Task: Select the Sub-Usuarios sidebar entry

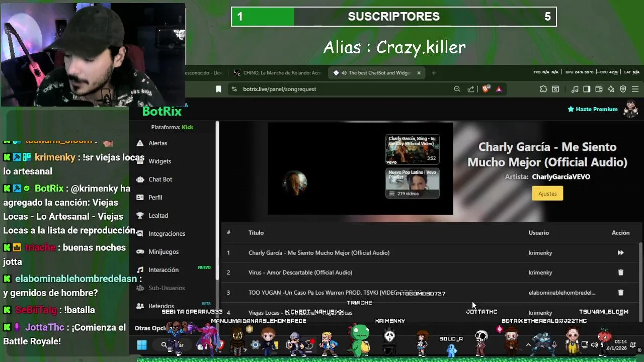Action: 167,288
